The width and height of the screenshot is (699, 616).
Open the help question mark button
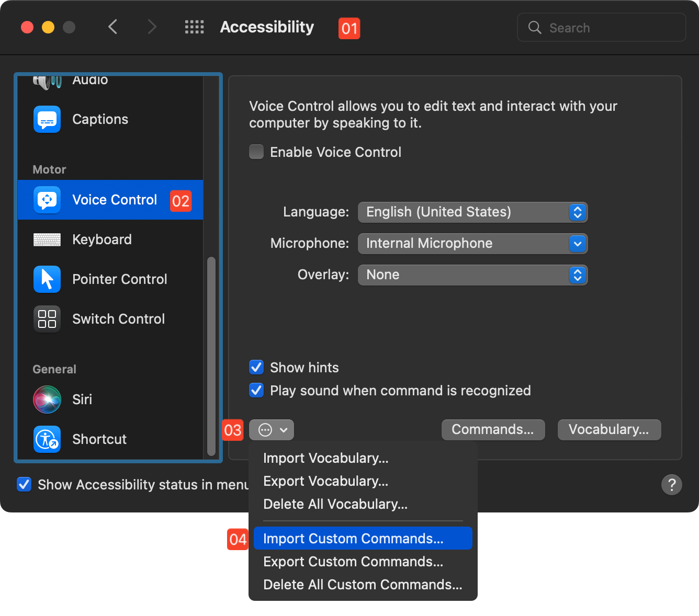pyautogui.click(x=672, y=485)
